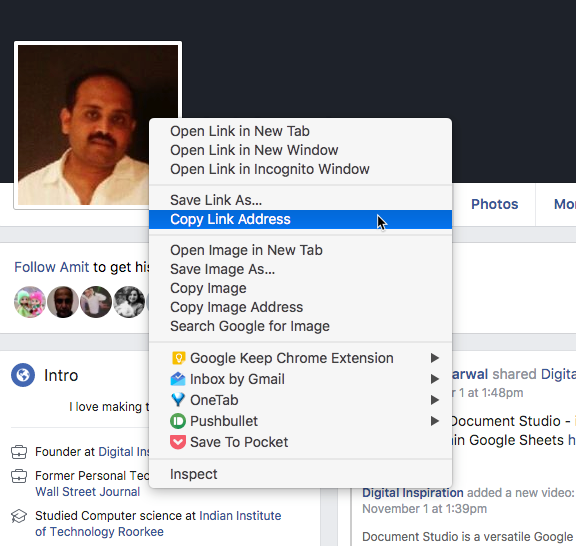The width and height of the screenshot is (576, 546).
Task: Select Copy Image menu entry
Action: (300, 288)
